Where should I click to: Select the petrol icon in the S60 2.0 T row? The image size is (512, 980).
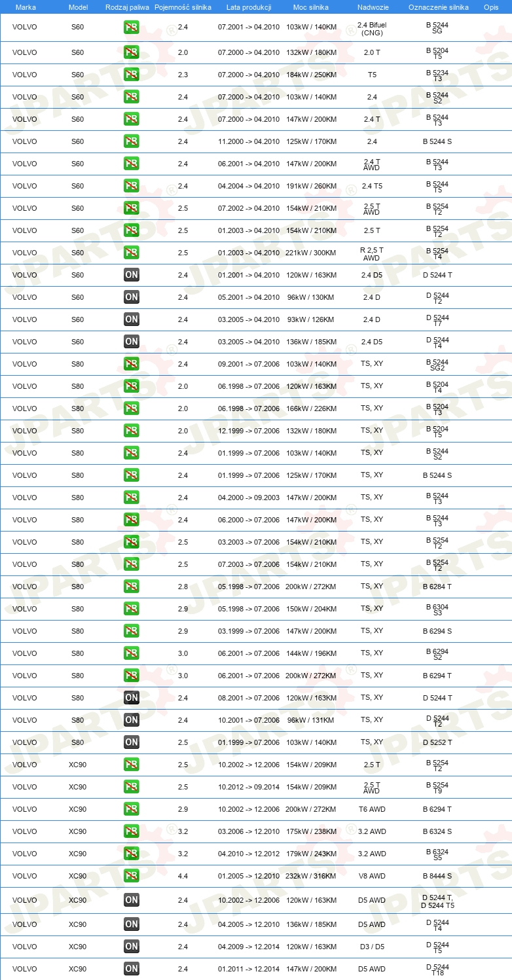[x=131, y=52]
